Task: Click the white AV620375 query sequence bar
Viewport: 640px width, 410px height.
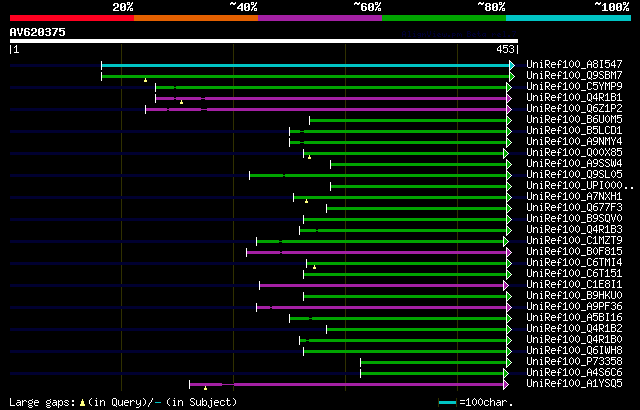Action: (x=264, y=41)
